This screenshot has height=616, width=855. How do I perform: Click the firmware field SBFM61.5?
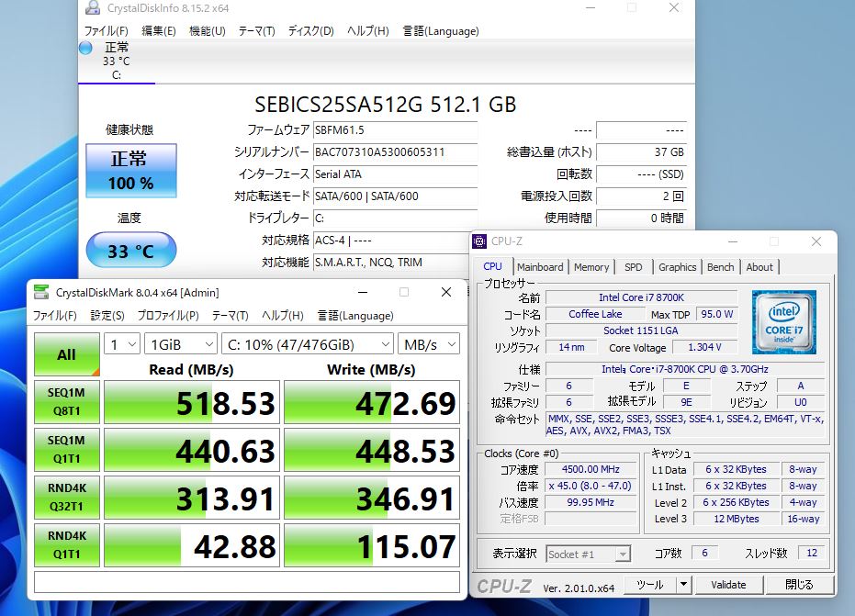point(395,130)
